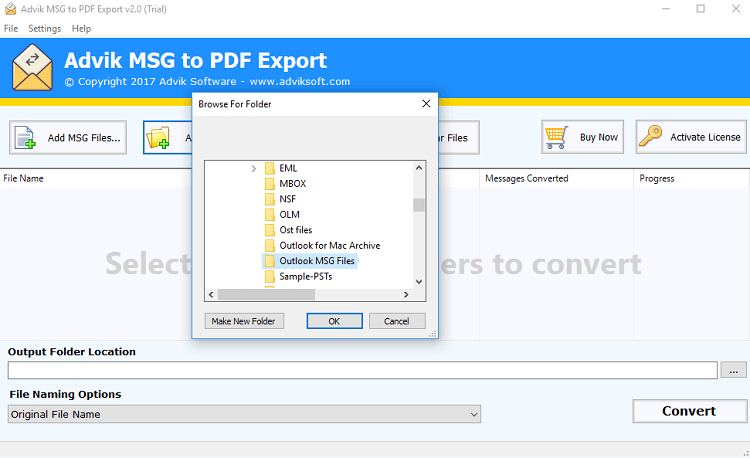Viewport: 750px width, 458px height.
Task: Select the Outlook MSG Files folder icon
Action: pyautogui.click(x=270, y=261)
